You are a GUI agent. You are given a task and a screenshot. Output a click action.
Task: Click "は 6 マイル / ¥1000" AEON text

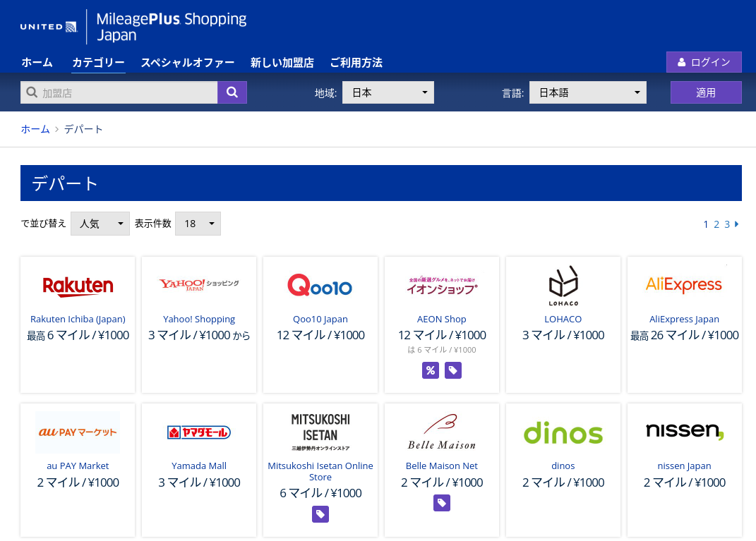point(442,350)
